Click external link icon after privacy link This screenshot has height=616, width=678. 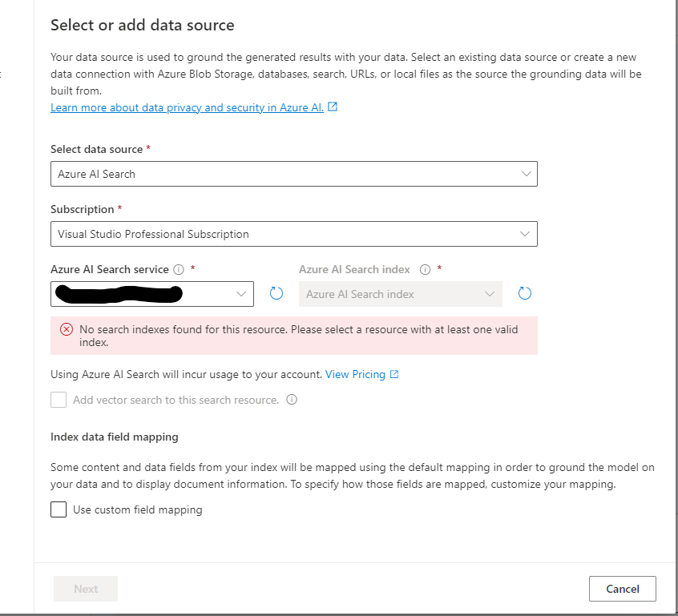click(333, 107)
